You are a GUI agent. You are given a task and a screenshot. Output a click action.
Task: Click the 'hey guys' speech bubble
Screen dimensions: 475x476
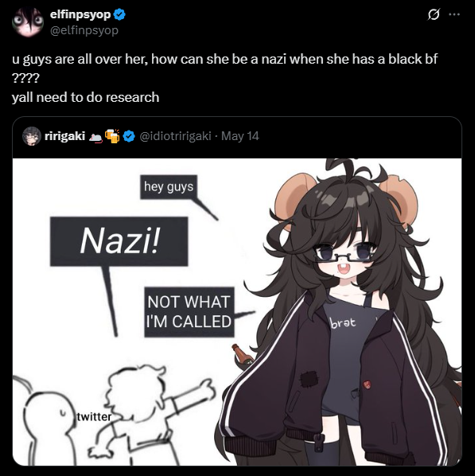169,187
